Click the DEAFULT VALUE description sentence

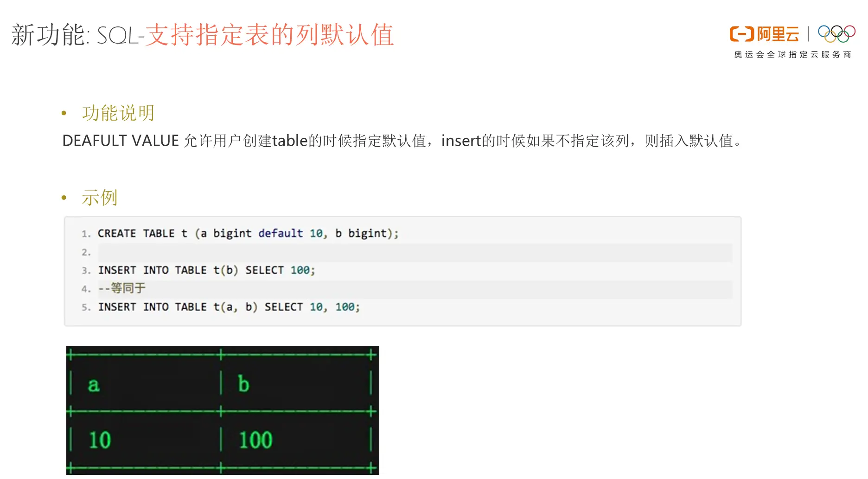(402, 141)
